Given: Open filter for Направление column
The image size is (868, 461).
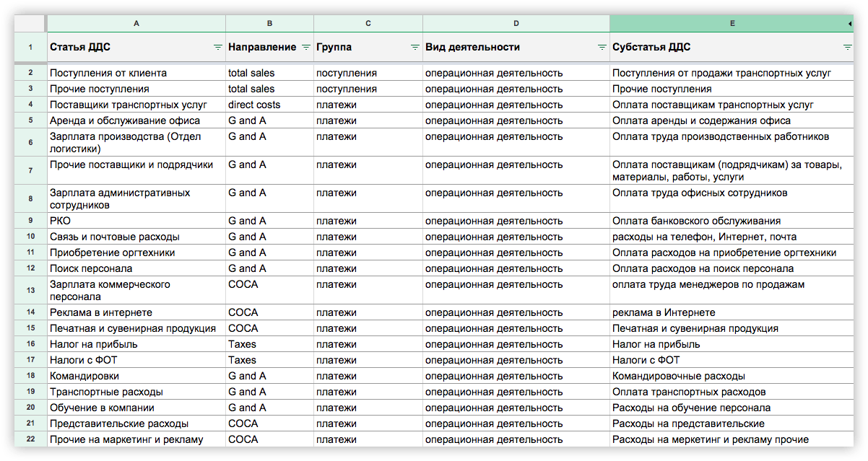Looking at the screenshot, I should click(x=305, y=48).
